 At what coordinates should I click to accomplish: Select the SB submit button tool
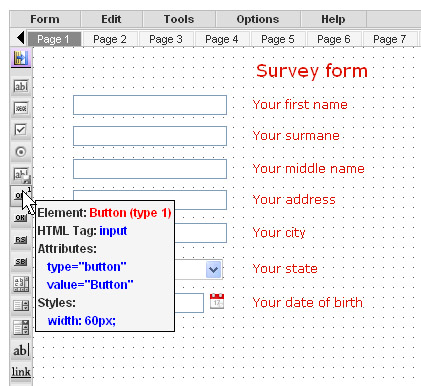click(21, 262)
